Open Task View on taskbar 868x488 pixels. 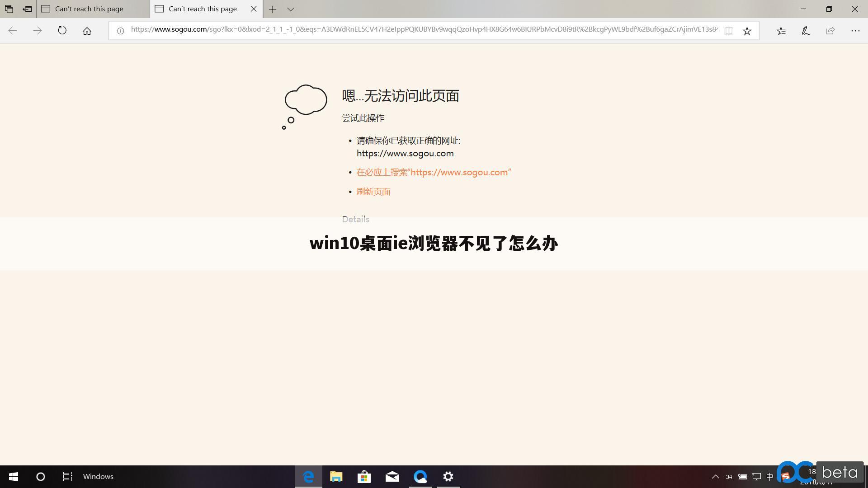click(67, 477)
